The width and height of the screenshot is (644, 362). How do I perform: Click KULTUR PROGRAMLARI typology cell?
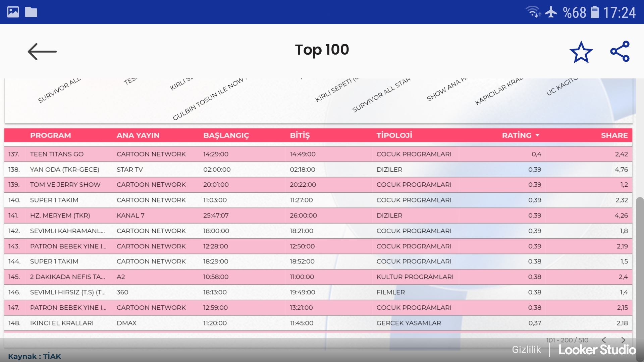coord(415,277)
